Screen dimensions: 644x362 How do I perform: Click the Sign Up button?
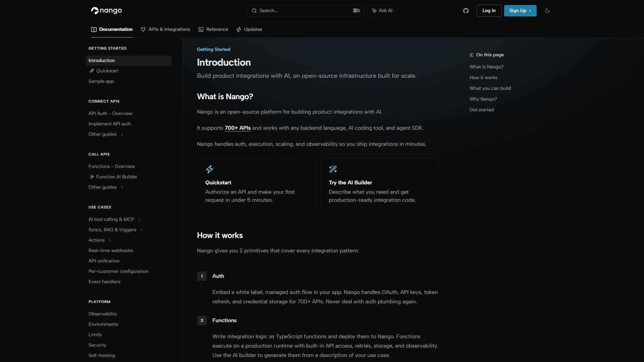(520, 11)
